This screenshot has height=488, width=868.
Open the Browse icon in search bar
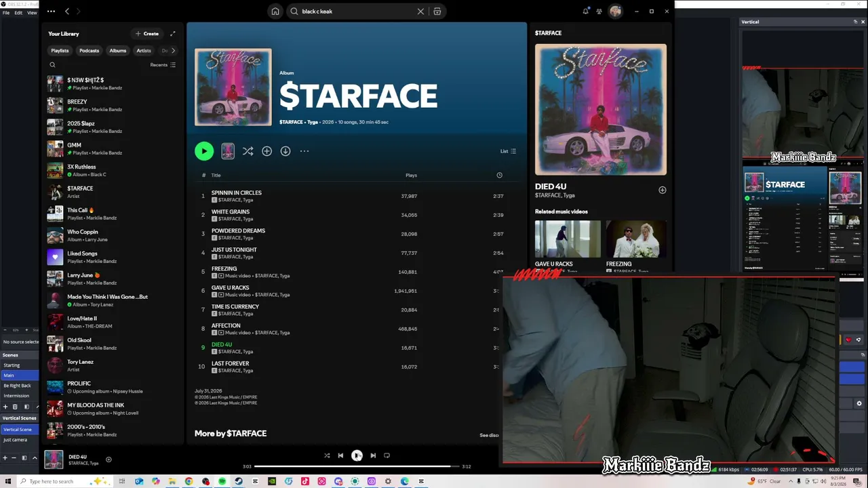pos(437,12)
